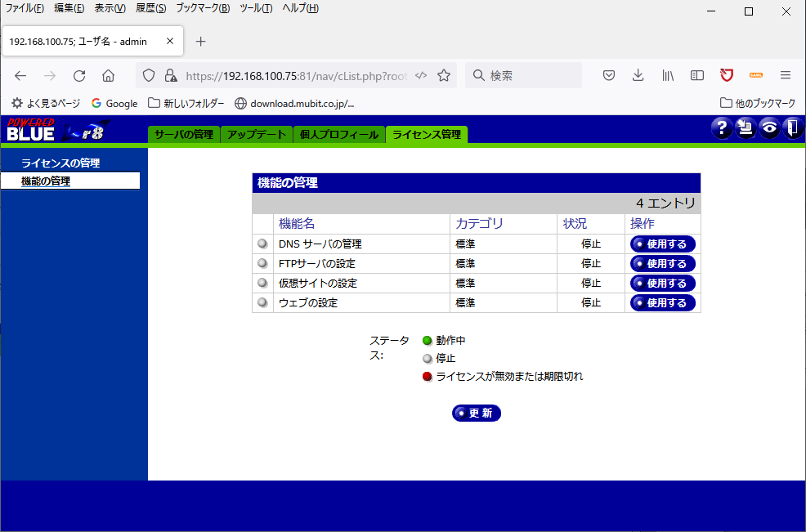
Task: Click status indicator of DNS サーバの管理 row
Action: pos(262,244)
